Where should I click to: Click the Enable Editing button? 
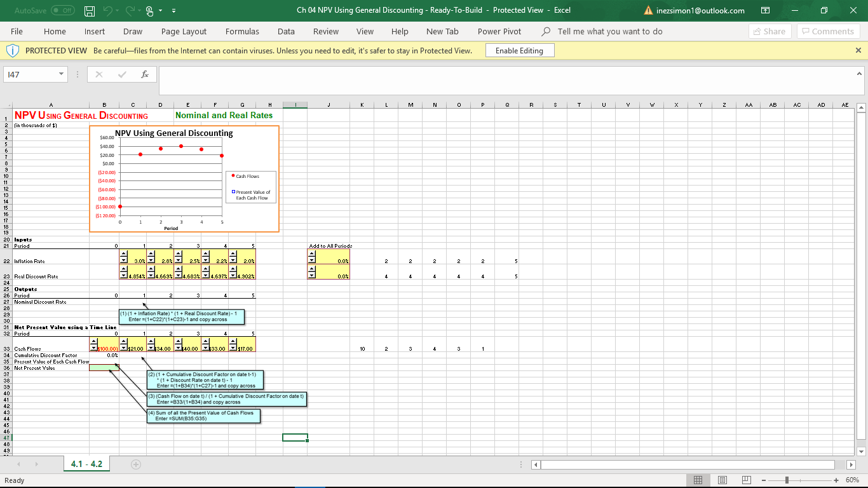click(520, 50)
